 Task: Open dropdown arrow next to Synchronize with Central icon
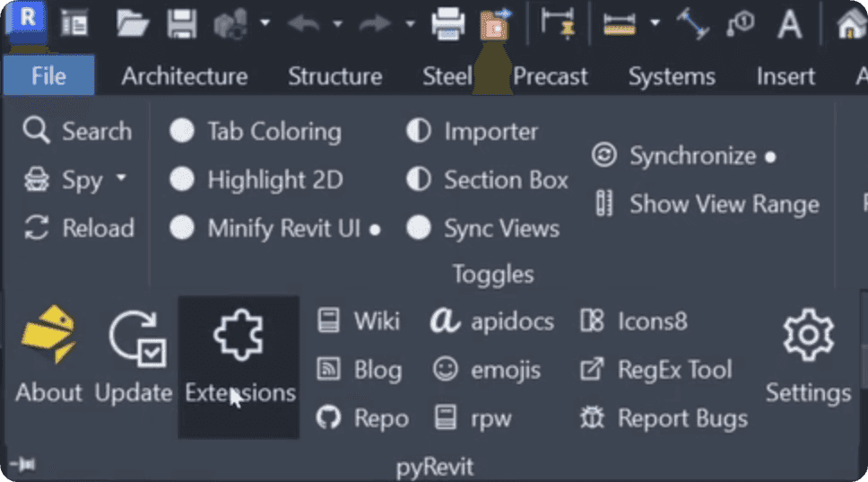click(x=265, y=23)
